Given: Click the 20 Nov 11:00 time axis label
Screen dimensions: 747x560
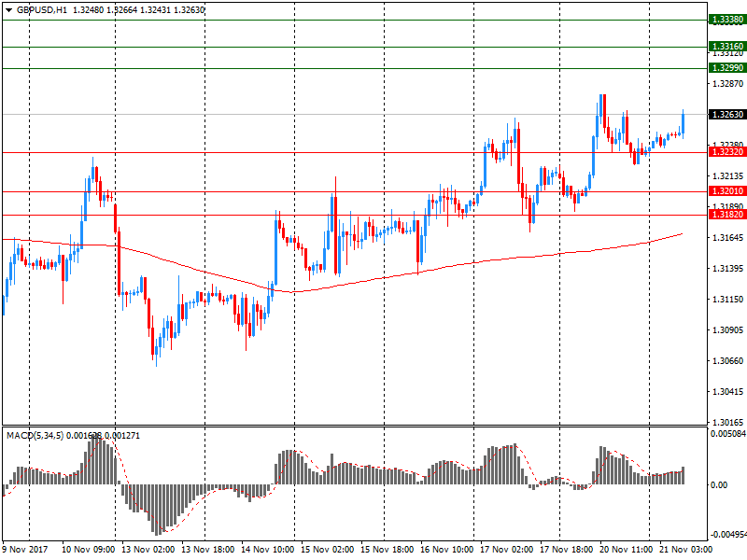Looking at the screenshot, I should 626,550.
